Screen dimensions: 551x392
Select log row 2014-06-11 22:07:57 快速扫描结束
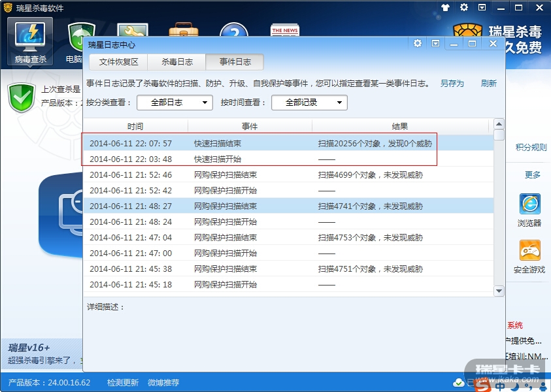point(288,143)
